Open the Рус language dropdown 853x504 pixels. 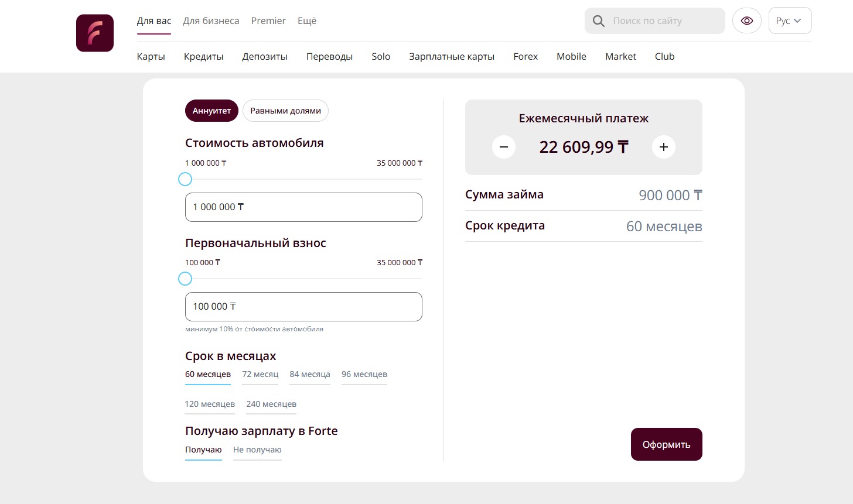pyautogui.click(x=790, y=20)
